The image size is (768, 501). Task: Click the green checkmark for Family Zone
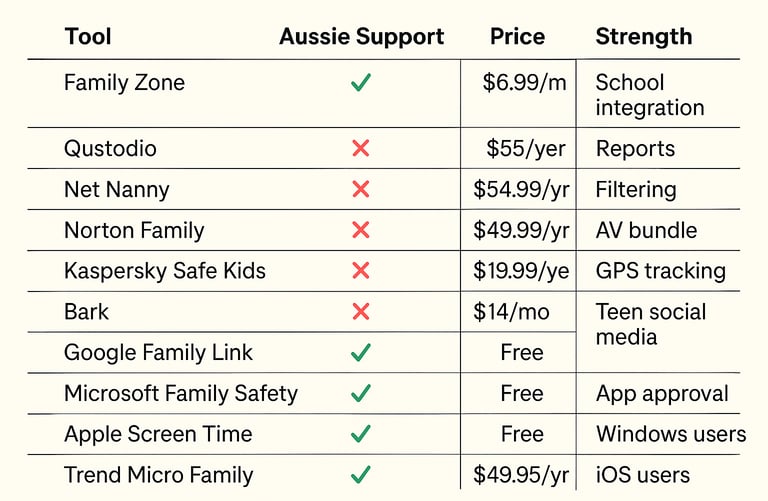pyautogui.click(x=361, y=82)
